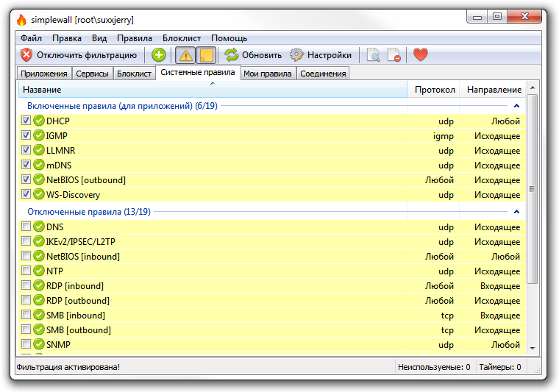Click the Обновить refresh button
The width and height of the screenshot is (559, 392).
(x=253, y=54)
